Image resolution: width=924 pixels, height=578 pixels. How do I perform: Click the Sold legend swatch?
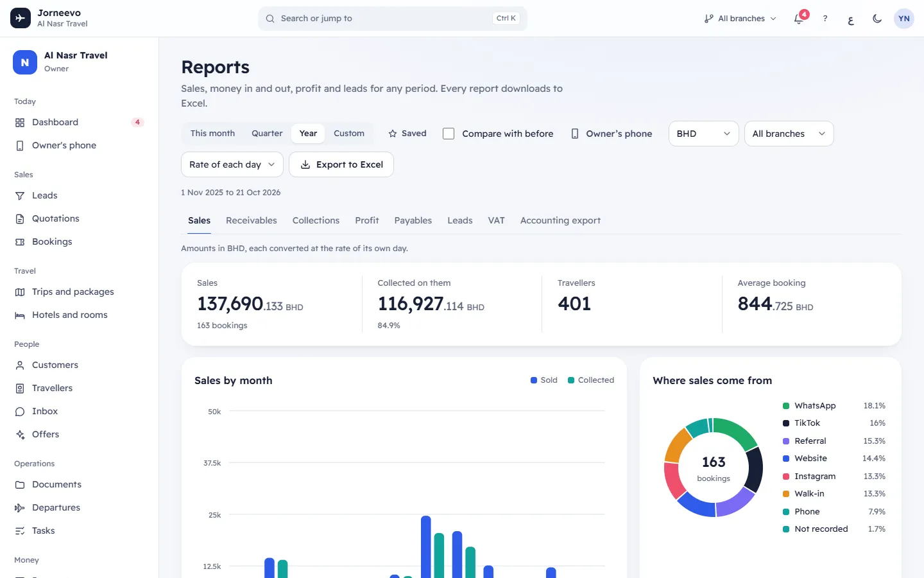534,380
